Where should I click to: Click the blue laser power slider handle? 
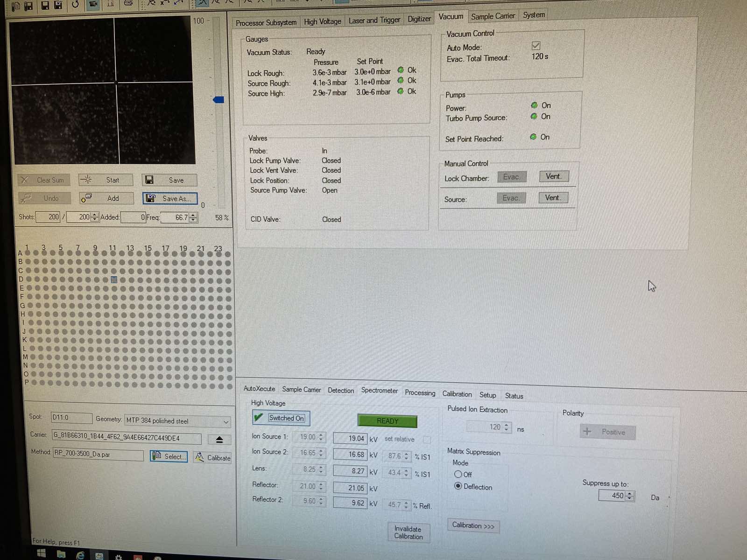pyautogui.click(x=218, y=100)
